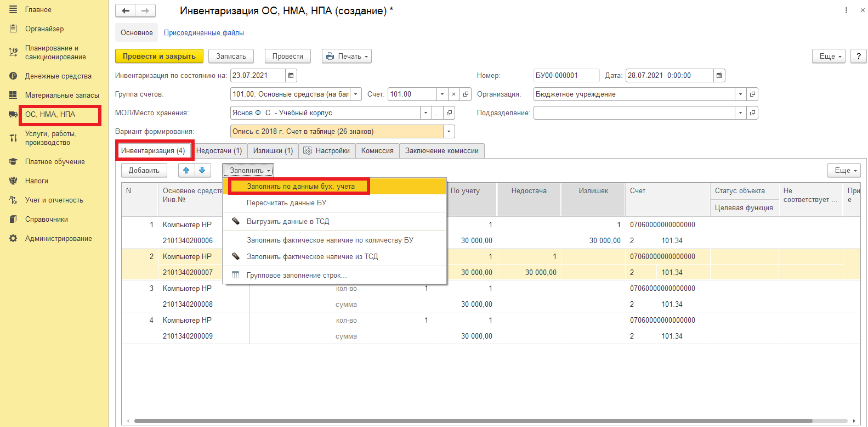Switch to the Комиссия tab
This screenshot has width=868, height=427.
377,150
